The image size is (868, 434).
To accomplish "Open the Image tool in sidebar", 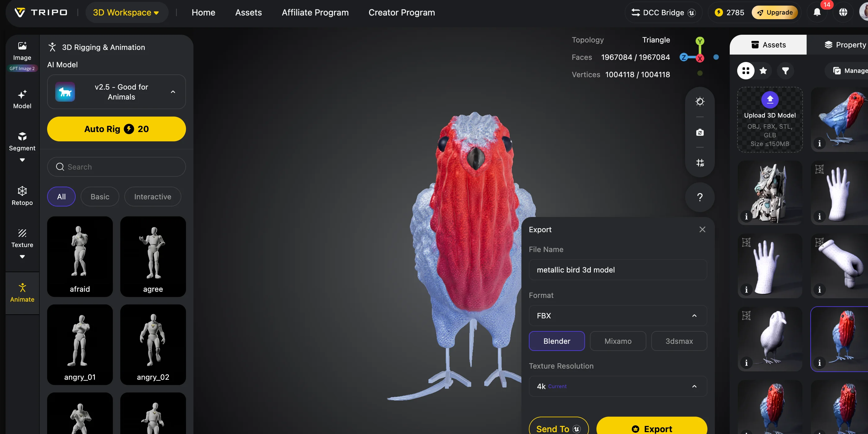I will click(22, 51).
